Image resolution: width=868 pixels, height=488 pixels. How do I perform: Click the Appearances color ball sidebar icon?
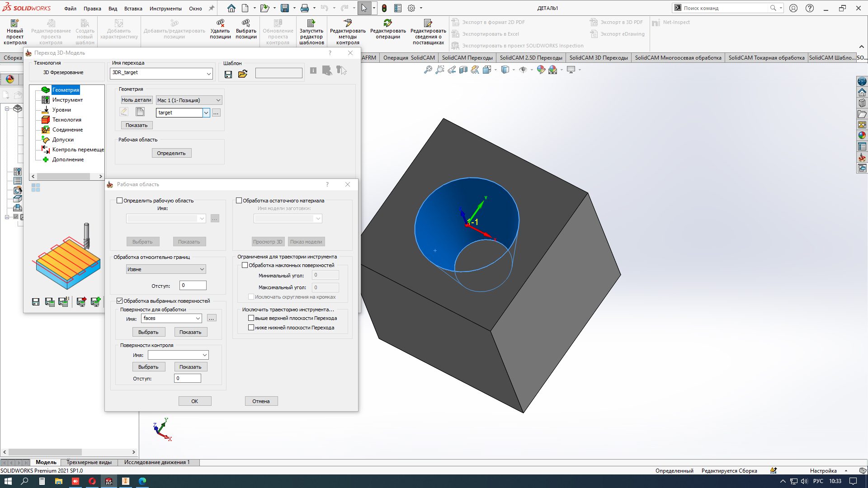click(x=862, y=135)
